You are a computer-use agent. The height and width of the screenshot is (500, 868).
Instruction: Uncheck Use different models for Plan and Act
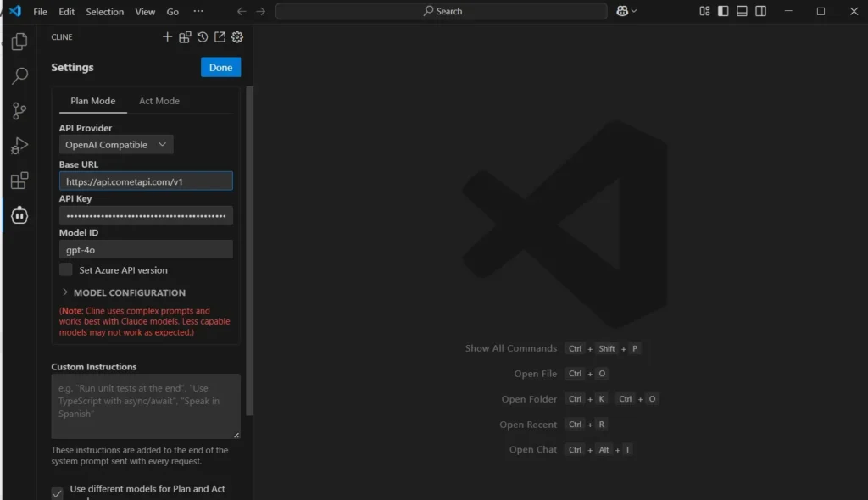pos(57,492)
